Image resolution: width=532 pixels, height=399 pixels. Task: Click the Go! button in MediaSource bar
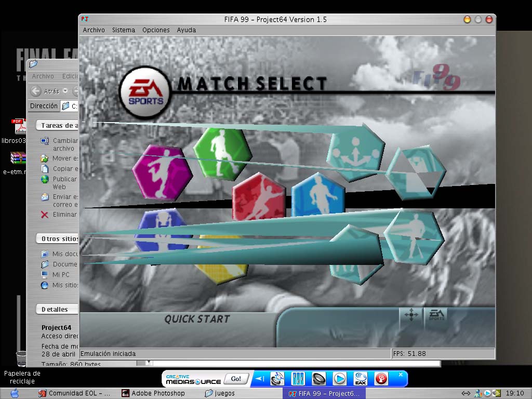click(236, 379)
